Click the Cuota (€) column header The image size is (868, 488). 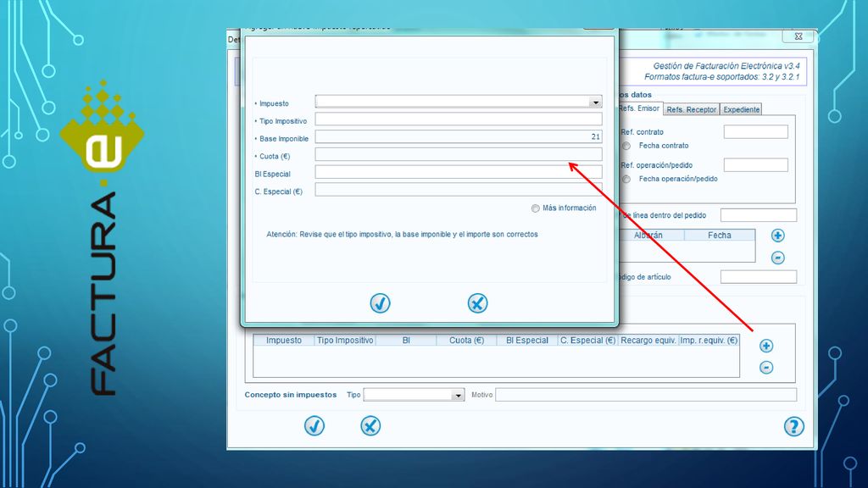tap(467, 341)
